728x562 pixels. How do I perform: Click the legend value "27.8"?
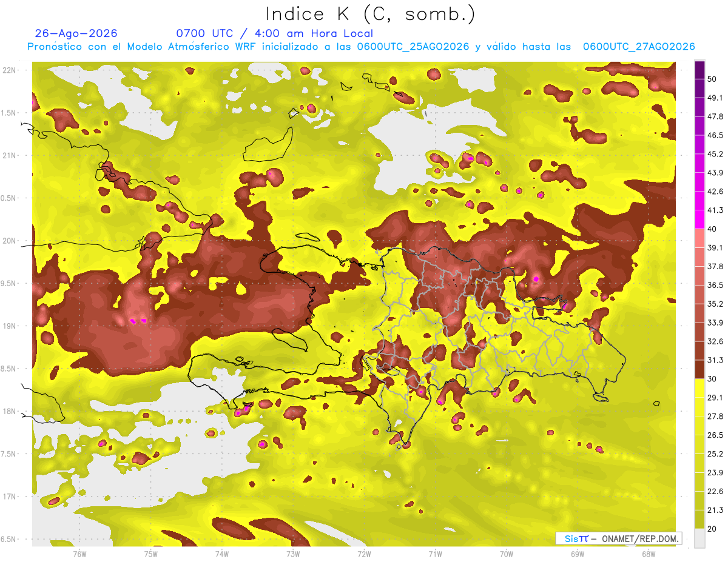click(715, 416)
